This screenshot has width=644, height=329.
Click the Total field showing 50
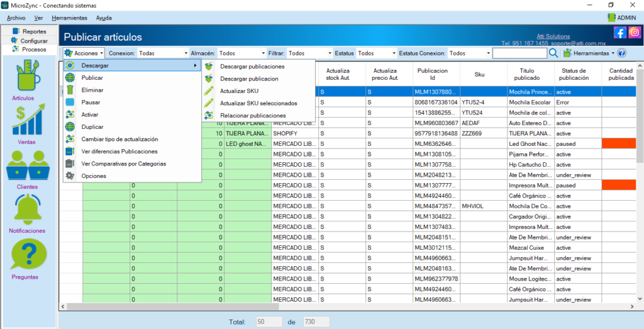pos(269,322)
